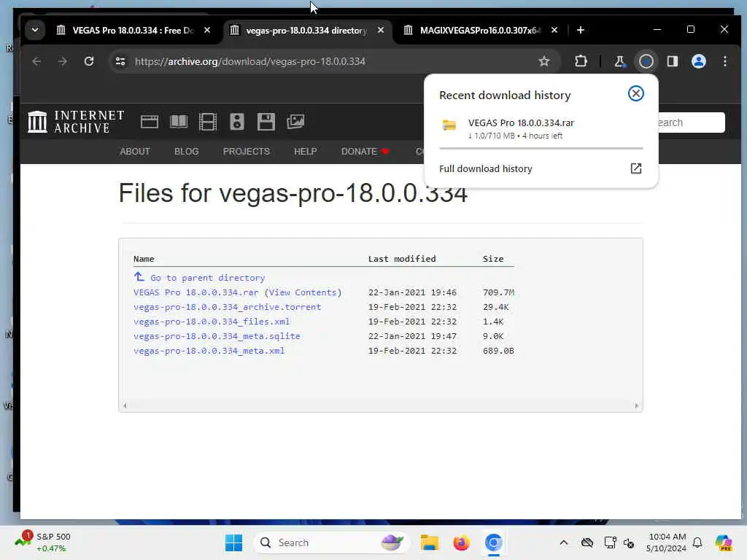The image size is (747, 560).
Task: Open the Video film-strip icon
Action: [208, 122]
